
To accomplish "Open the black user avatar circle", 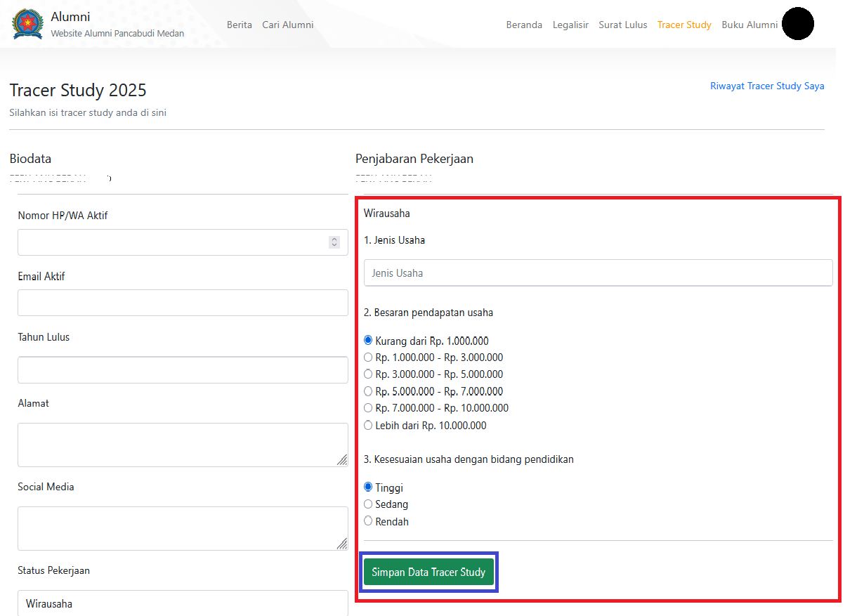I will [797, 23].
